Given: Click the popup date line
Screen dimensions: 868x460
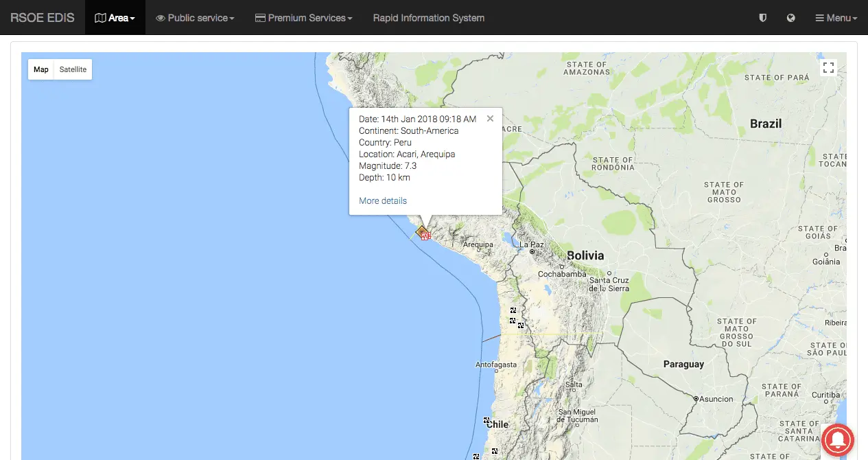Looking at the screenshot, I should pyautogui.click(x=417, y=119).
